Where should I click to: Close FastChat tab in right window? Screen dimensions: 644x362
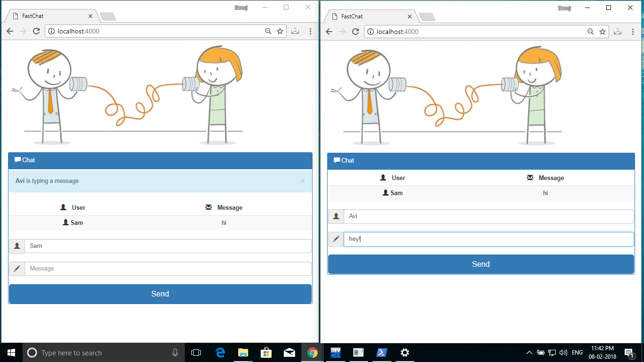pyautogui.click(x=409, y=16)
